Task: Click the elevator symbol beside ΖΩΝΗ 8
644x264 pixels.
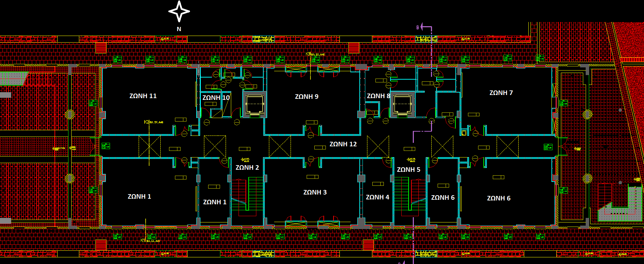Action: 402,104
